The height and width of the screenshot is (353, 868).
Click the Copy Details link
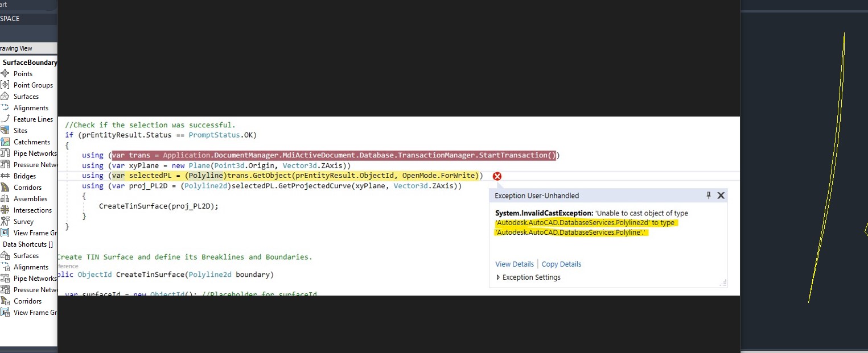click(561, 264)
